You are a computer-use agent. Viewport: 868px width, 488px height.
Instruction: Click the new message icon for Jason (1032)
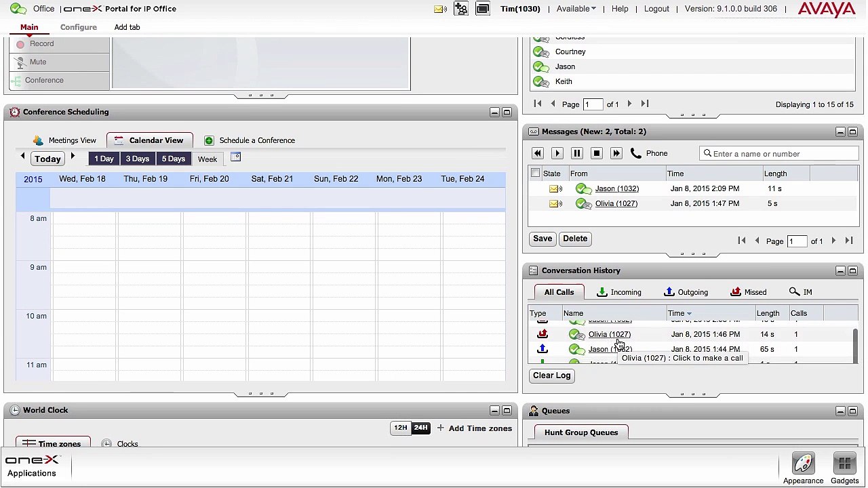(555, 188)
